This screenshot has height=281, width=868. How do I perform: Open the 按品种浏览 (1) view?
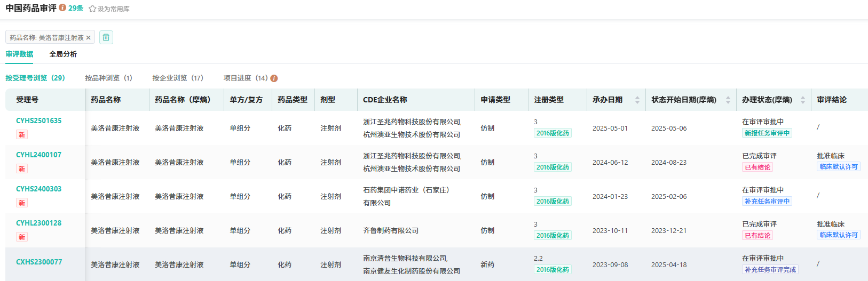[x=108, y=78]
